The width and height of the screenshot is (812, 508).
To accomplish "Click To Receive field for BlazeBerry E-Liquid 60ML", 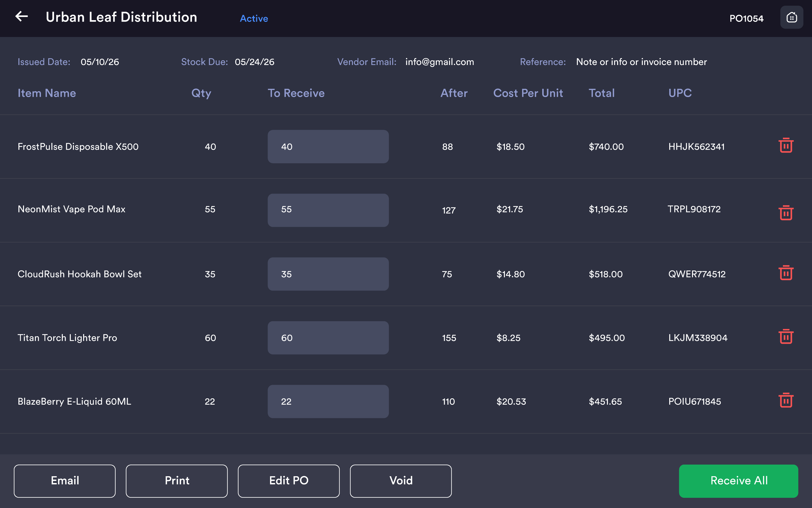I will pos(328,401).
